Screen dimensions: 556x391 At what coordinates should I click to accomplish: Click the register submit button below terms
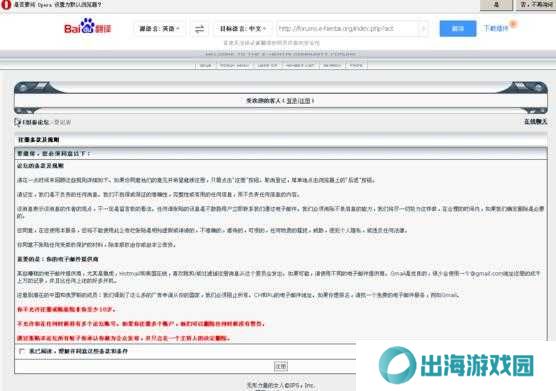(281, 366)
